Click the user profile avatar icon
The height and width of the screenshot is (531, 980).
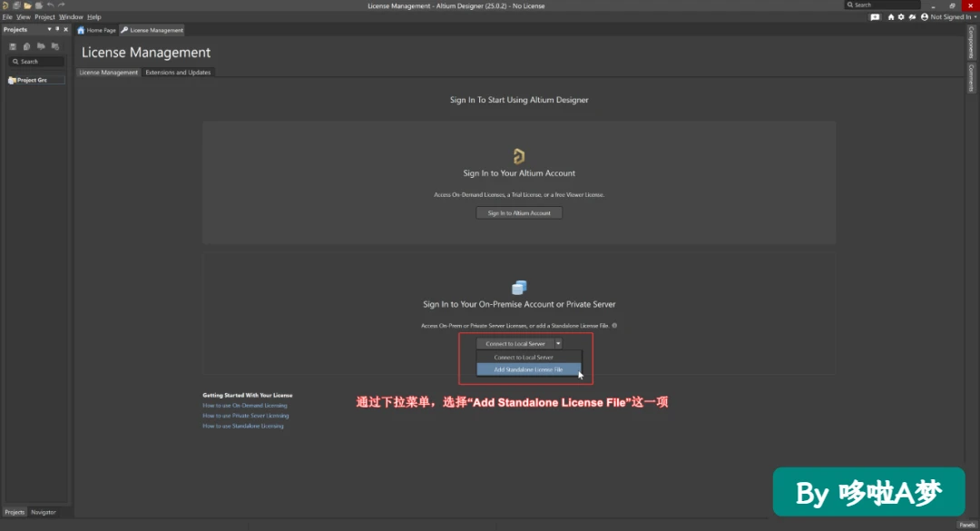pos(925,17)
